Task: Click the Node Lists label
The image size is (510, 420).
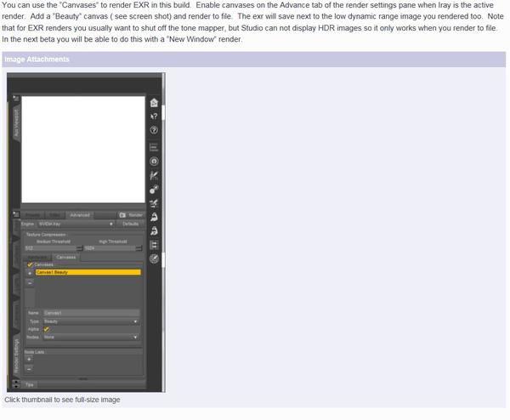Action: tap(34, 352)
